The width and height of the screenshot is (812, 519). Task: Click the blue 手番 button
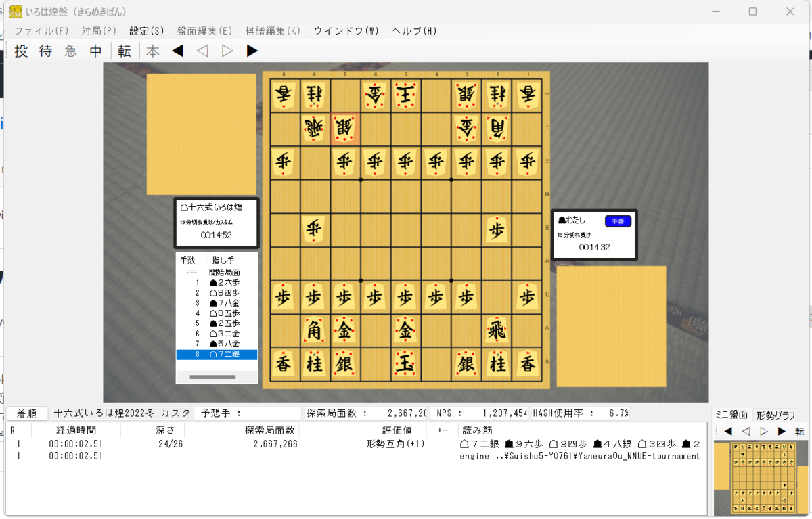click(x=618, y=221)
